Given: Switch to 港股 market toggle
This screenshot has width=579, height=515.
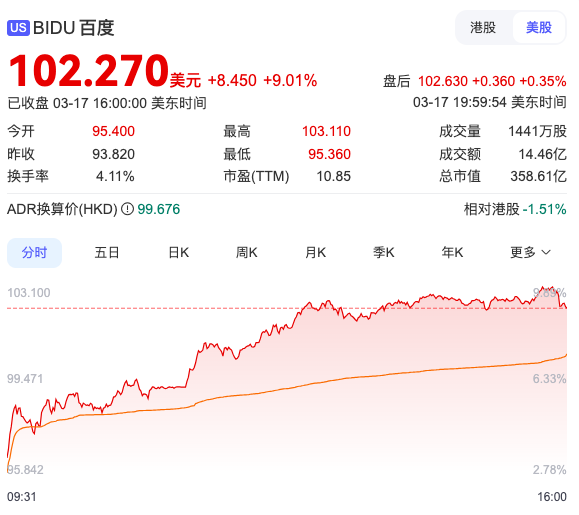Looking at the screenshot, I should (x=483, y=28).
